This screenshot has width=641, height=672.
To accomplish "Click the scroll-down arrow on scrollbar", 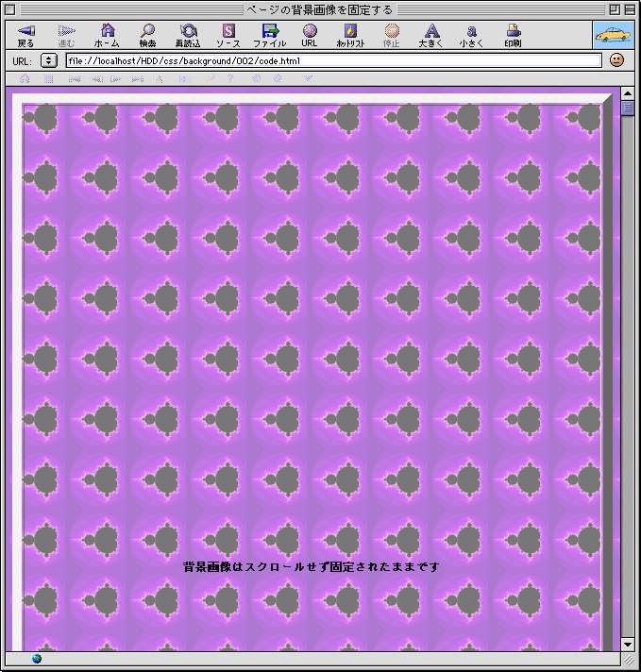I will click(x=628, y=644).
